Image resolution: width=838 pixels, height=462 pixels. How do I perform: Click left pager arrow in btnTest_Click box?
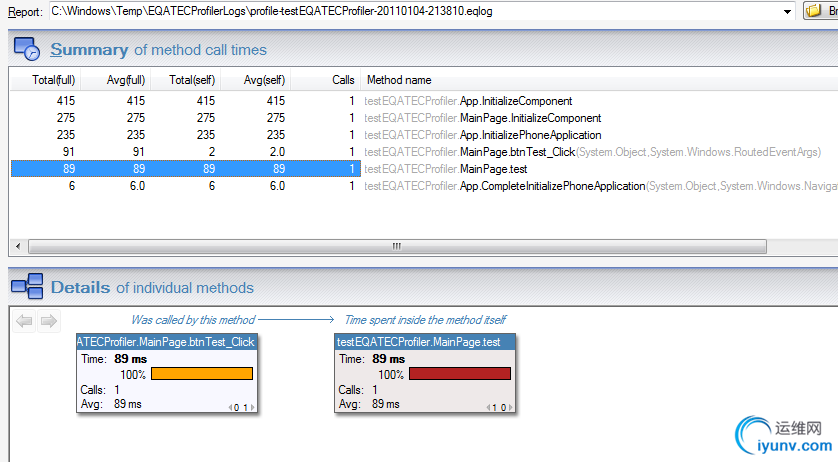(230, 407)
